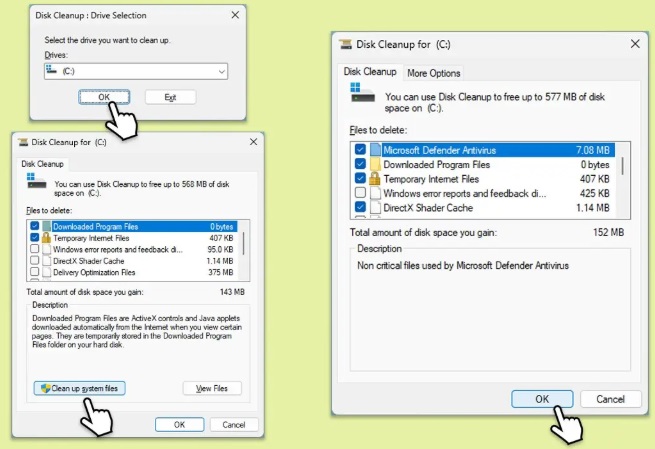The height and width of the screenshot is (449, 655).
Task: Switch to the More Options tab
Action: (x=433, y=73)
